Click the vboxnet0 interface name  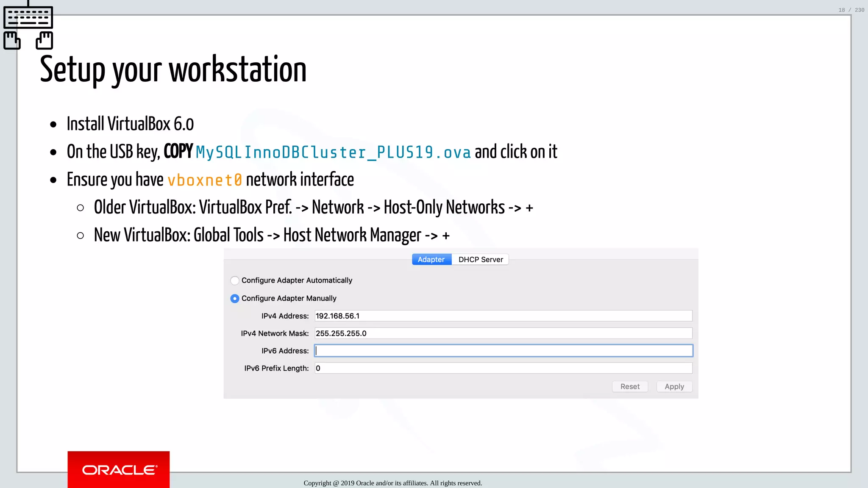coord(205,180)
